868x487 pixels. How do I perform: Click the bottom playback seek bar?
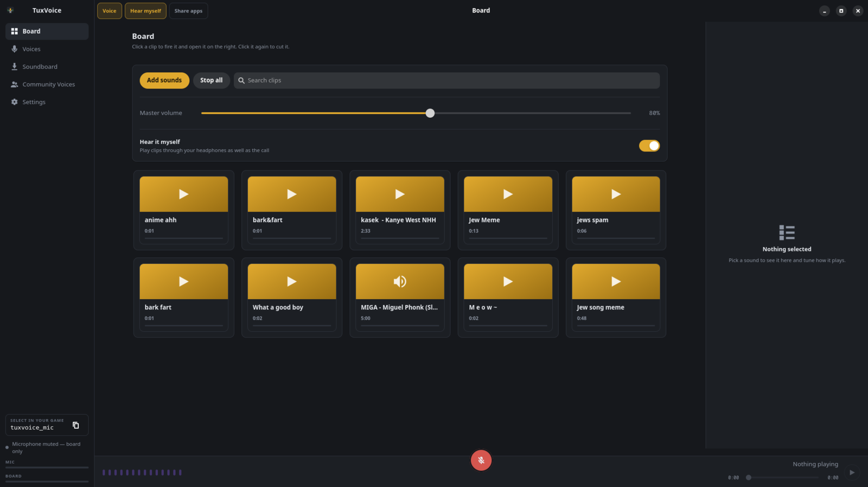[783, 478]
